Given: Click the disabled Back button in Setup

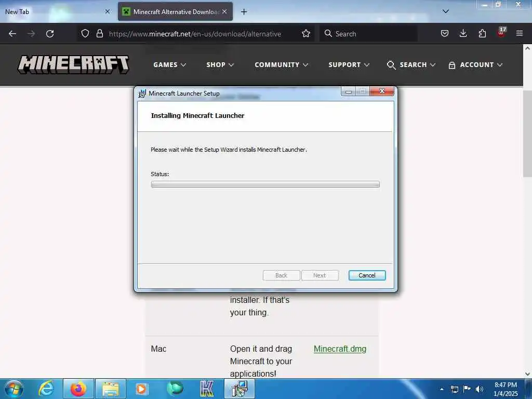Looking at the screenshot, I should pyautogui.click(x=281, y=275).
